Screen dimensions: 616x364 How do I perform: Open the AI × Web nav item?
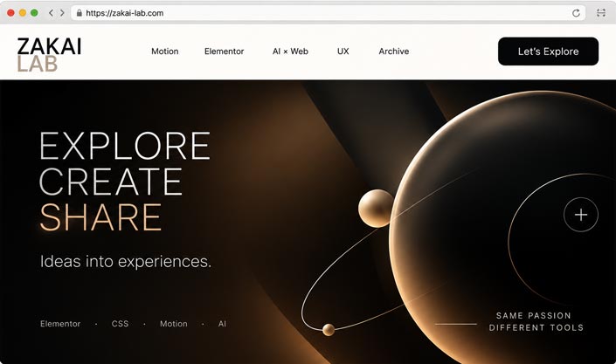[290, 52]
